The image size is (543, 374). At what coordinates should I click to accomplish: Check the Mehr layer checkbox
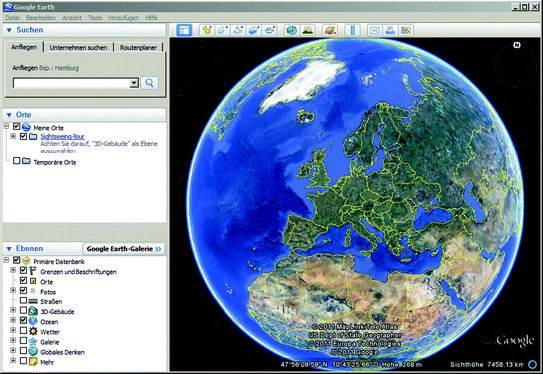(x=23, y=361)
